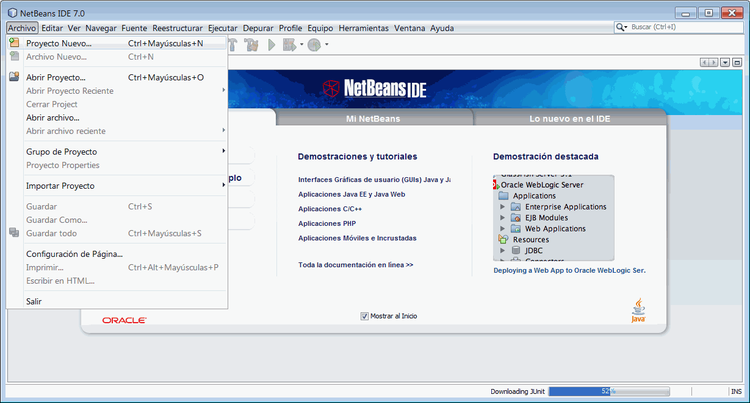Open the Ejecutar menu
This screenshot has height=403, width=750.
click(222, 28)
